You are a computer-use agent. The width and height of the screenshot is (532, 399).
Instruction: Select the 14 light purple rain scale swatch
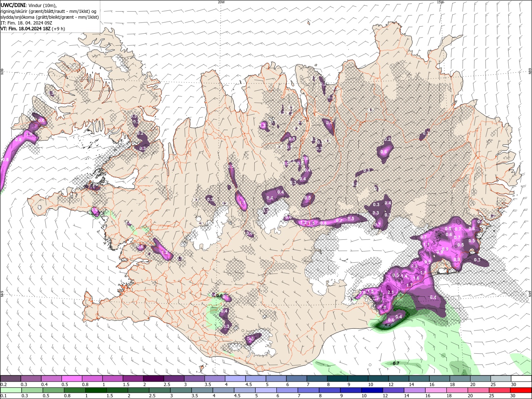[x=414, y=390]
